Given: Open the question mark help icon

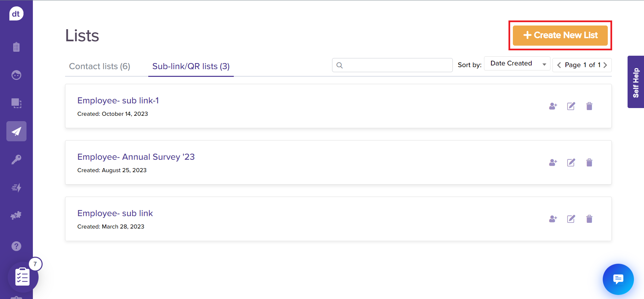Looking at the screenshot, I should [16, 246].
